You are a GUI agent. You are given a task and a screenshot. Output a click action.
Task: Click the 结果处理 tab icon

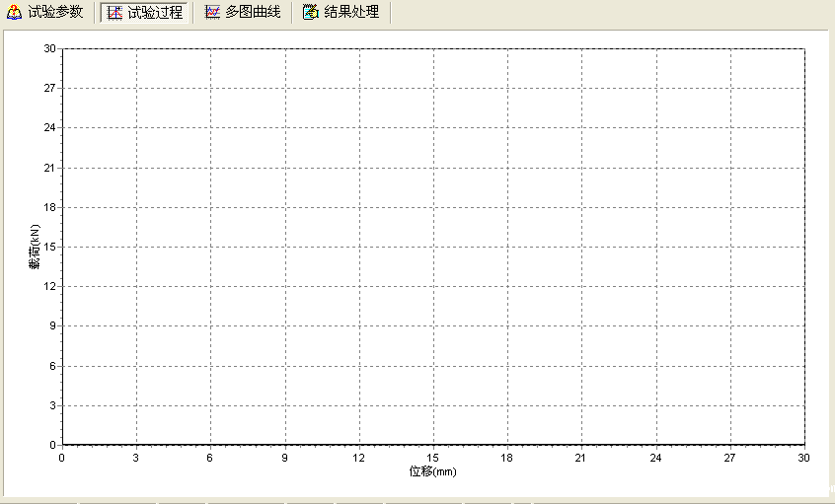(x=311, y=13)
